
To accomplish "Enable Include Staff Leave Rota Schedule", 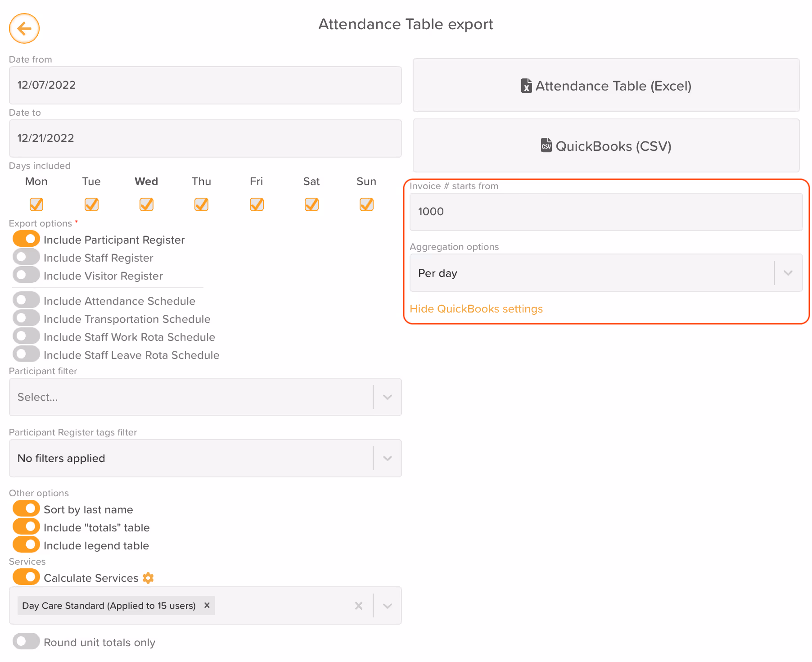I will [26, 354].
